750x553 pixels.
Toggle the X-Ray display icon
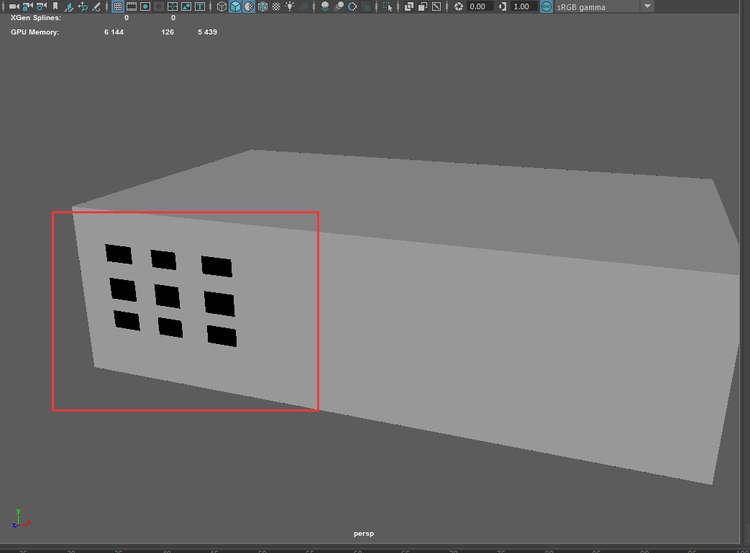tap(409, 6)
